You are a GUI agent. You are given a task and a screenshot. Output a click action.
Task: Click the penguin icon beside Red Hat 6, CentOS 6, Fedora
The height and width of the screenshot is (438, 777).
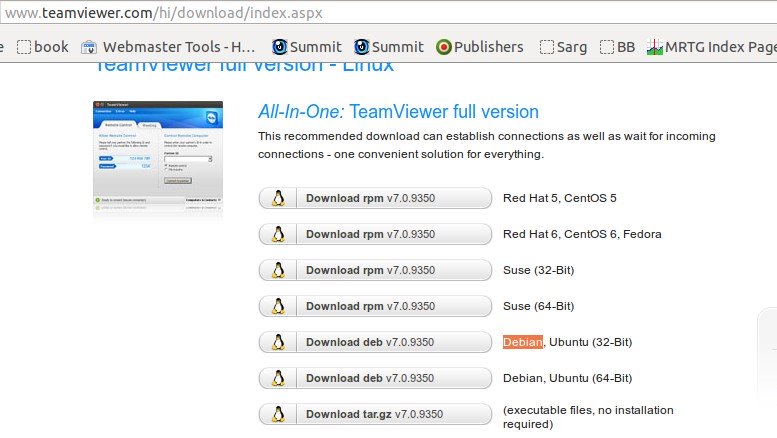tap(278, 234)
